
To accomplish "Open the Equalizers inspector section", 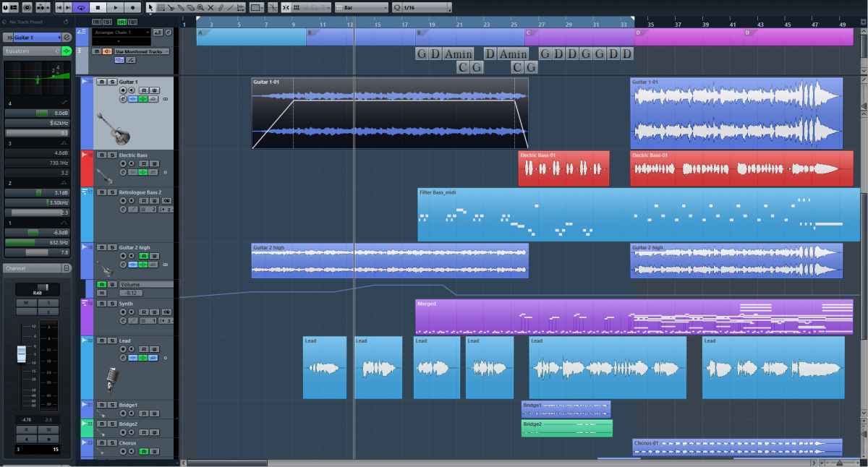I will 29,51.
